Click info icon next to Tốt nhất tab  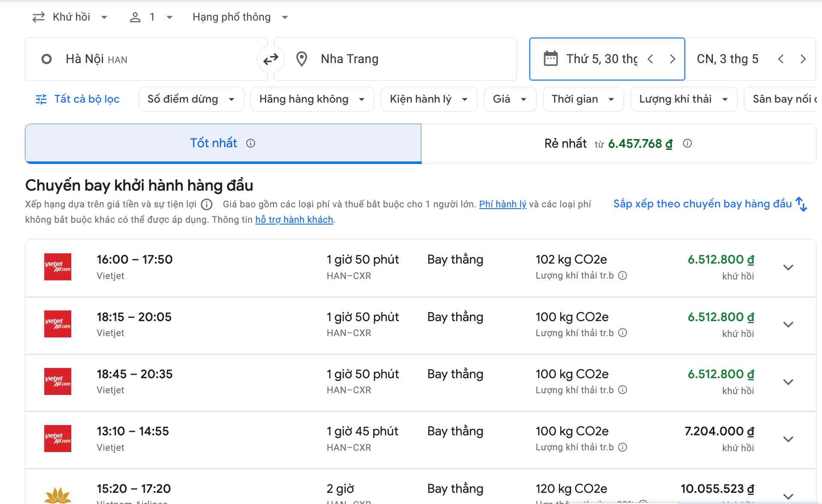pos(250,143)
